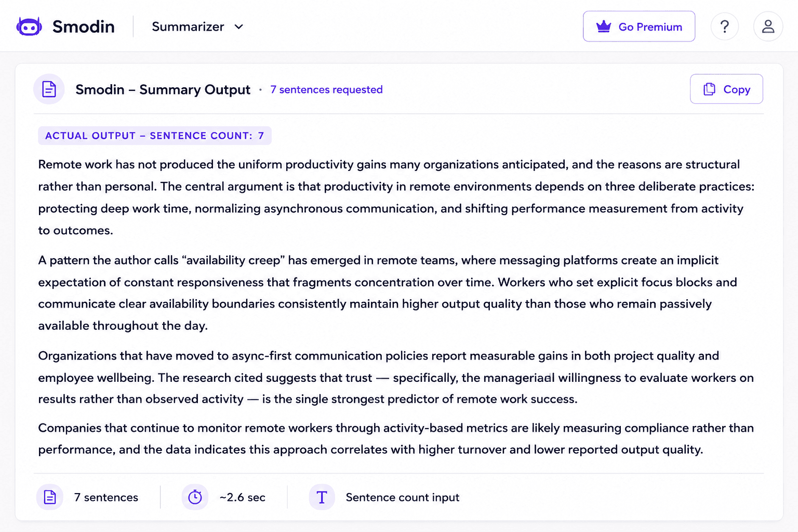Click the Sentence count input label
The width and height of the screenshot is (798, 532).
(403, 497)
